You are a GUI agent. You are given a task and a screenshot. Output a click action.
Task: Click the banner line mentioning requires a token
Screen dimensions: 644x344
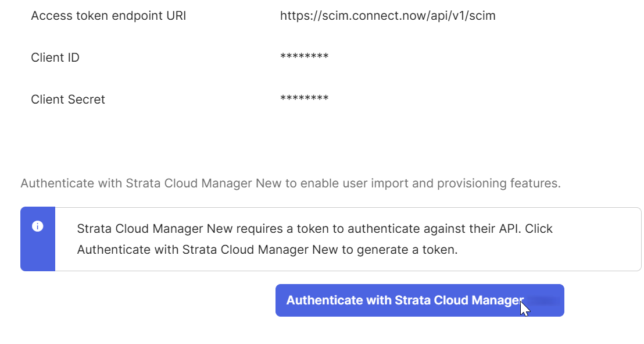314,228
